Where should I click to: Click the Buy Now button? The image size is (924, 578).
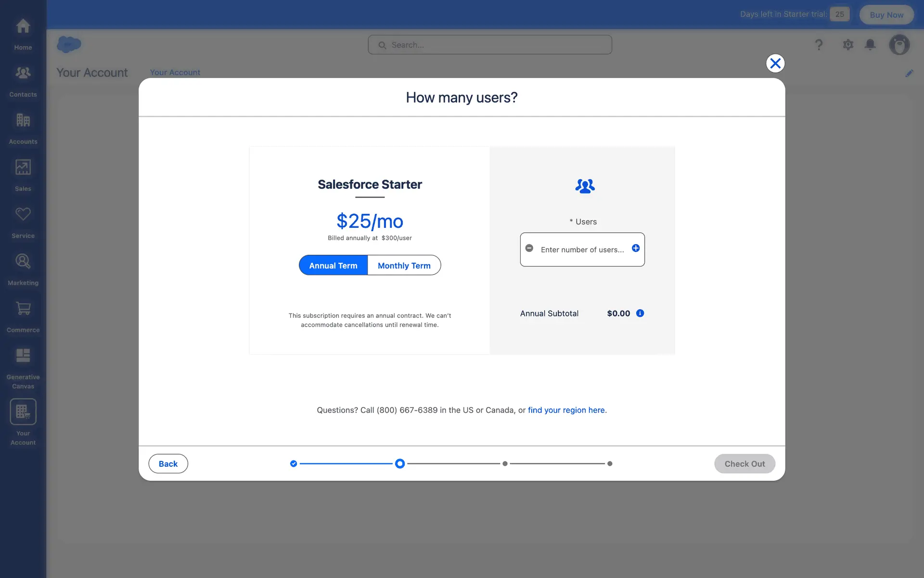pos(886,14)
